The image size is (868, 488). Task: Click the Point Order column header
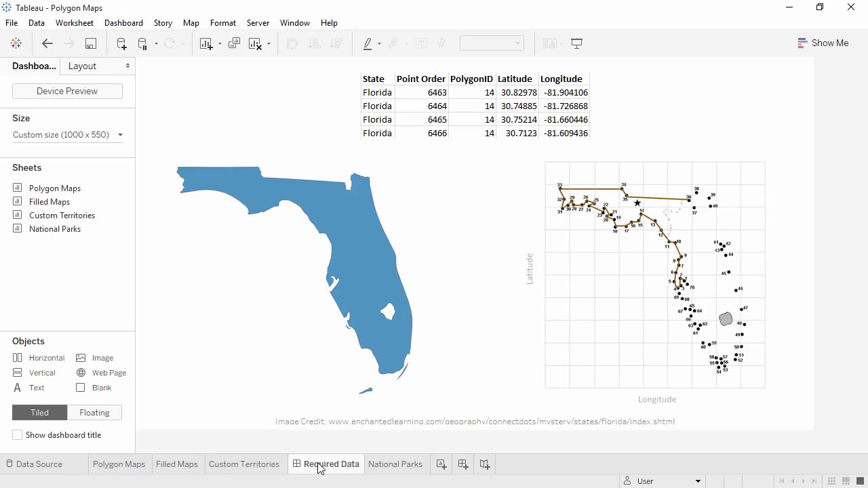421,79
